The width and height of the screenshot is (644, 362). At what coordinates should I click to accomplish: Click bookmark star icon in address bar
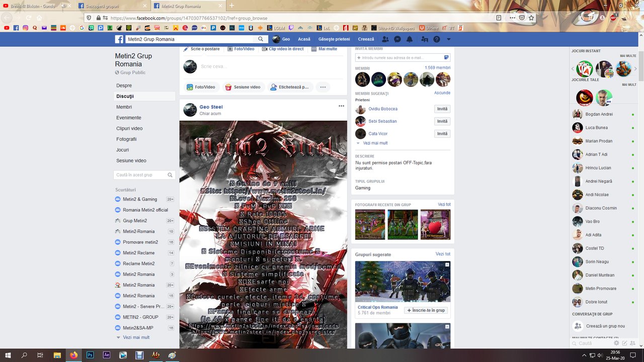tap(531, 18)
